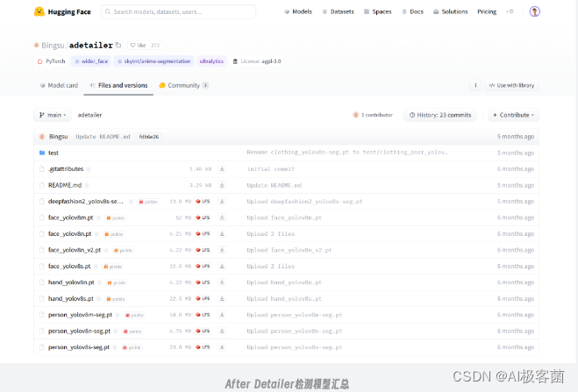Go to the Pricing page
578x392 pixels.
[487, 11]
